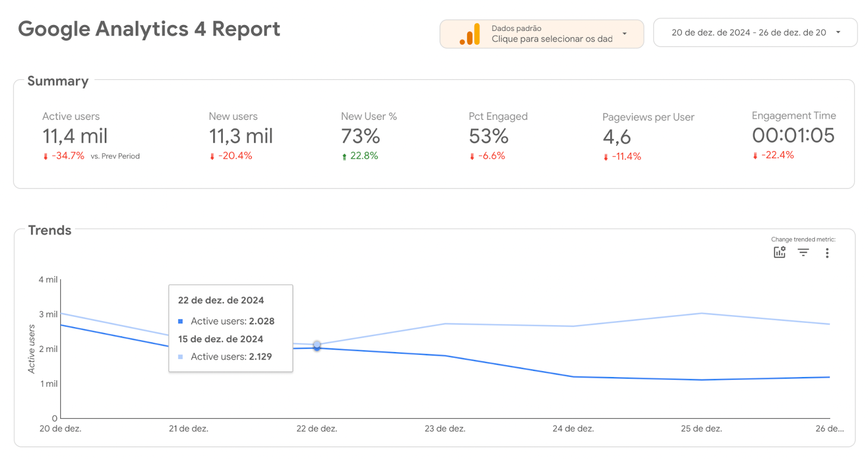Click the -20.4% New users change

[x=235, y=156]
